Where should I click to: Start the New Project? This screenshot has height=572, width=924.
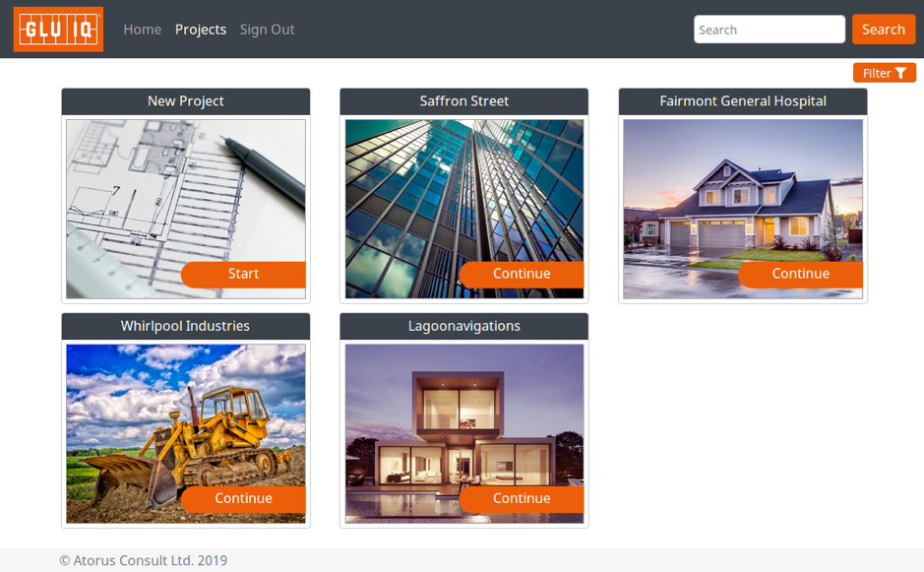pos(243,275)
